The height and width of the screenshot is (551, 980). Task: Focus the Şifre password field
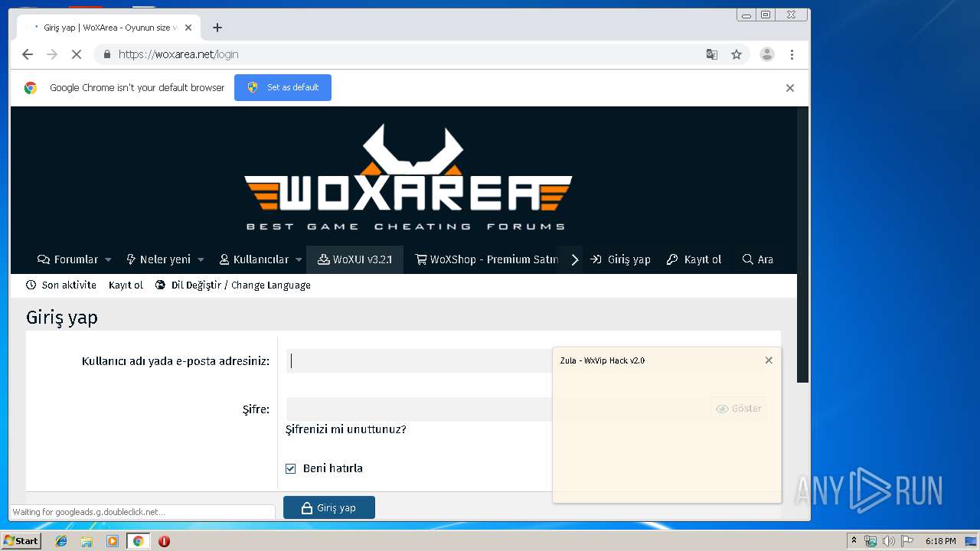coord(419,409)
